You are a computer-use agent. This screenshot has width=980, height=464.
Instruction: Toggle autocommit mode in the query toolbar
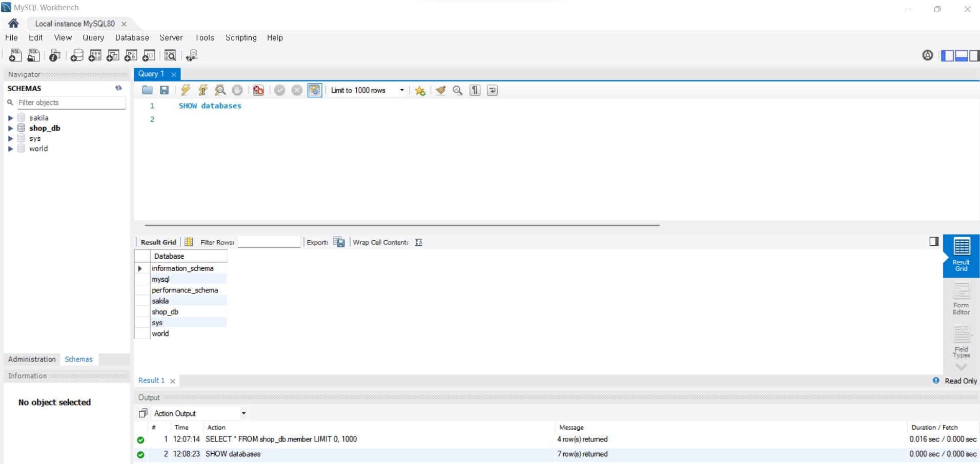pos(314,90)
